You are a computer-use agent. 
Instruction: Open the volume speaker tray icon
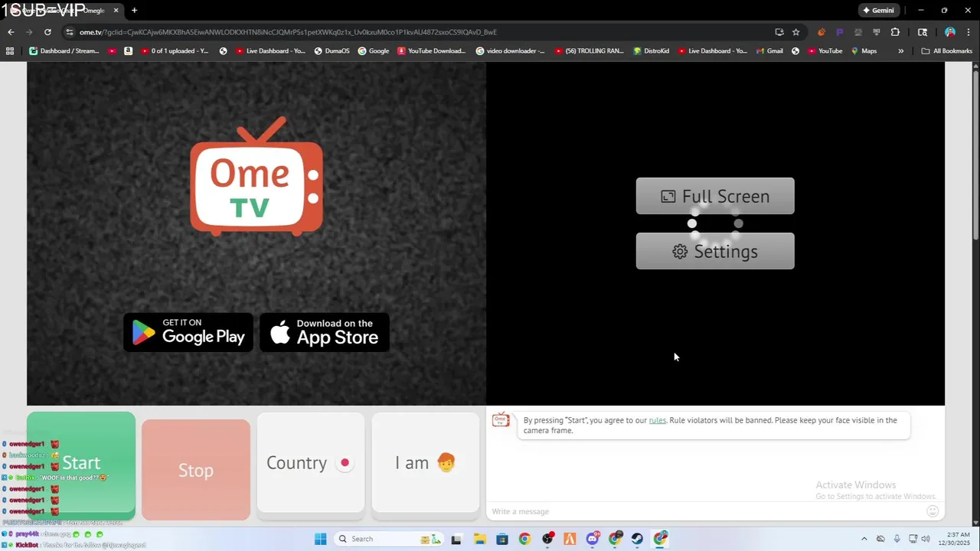[x=925, y=539]
